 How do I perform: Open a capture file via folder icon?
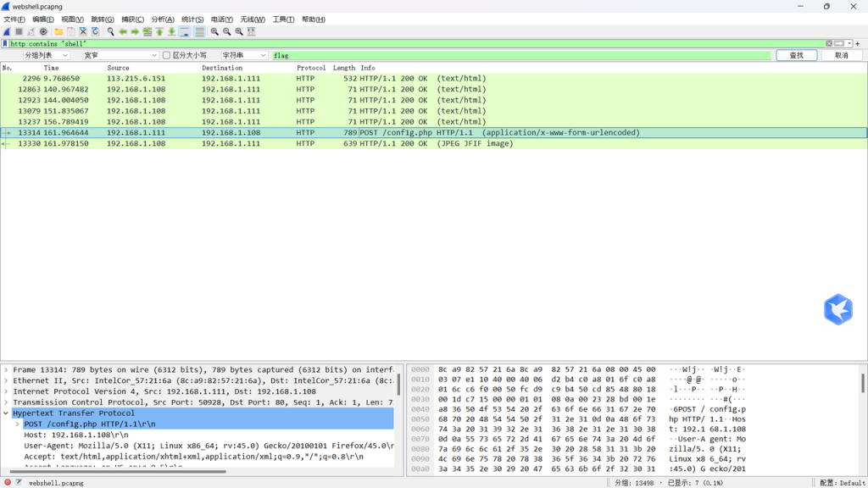(58, 31)
